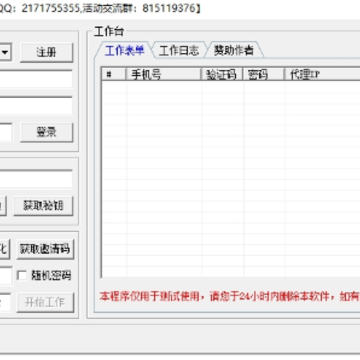Enable the 随机密码 checkbox

[x=22, y=276]
